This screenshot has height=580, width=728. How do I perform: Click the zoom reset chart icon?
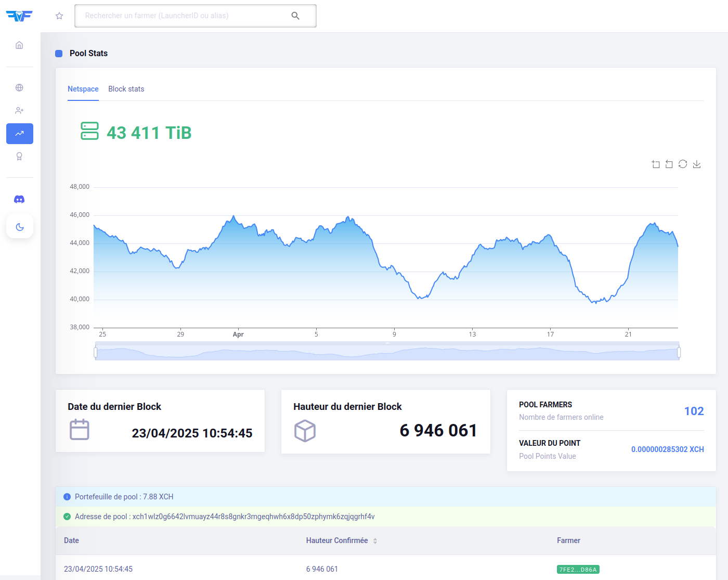pyautogui.click(x=669, y=164)
